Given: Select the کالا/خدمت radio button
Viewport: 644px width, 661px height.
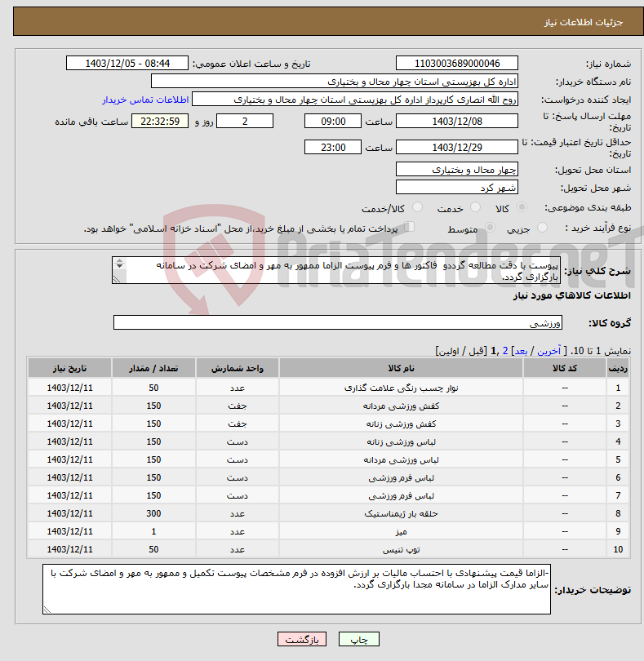Looking at the screenshot, I should pos(417,207).
